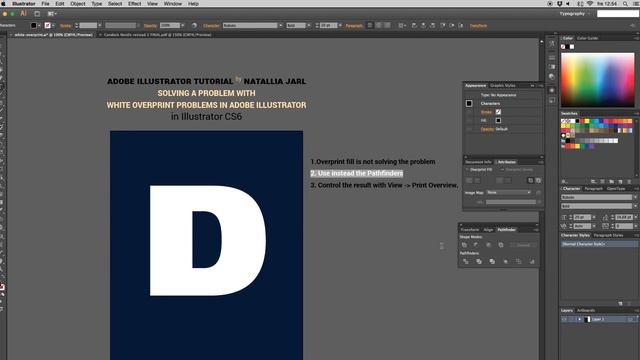Open the File menu
This screenshot has height=360, width=640.
pos(45,4)
